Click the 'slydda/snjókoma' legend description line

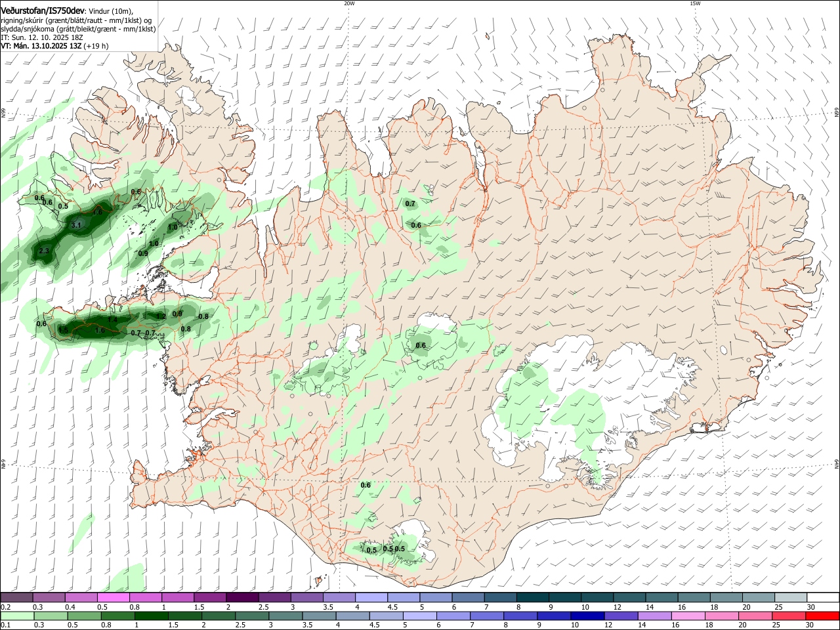pyautogui.click(x=78, y=29)
